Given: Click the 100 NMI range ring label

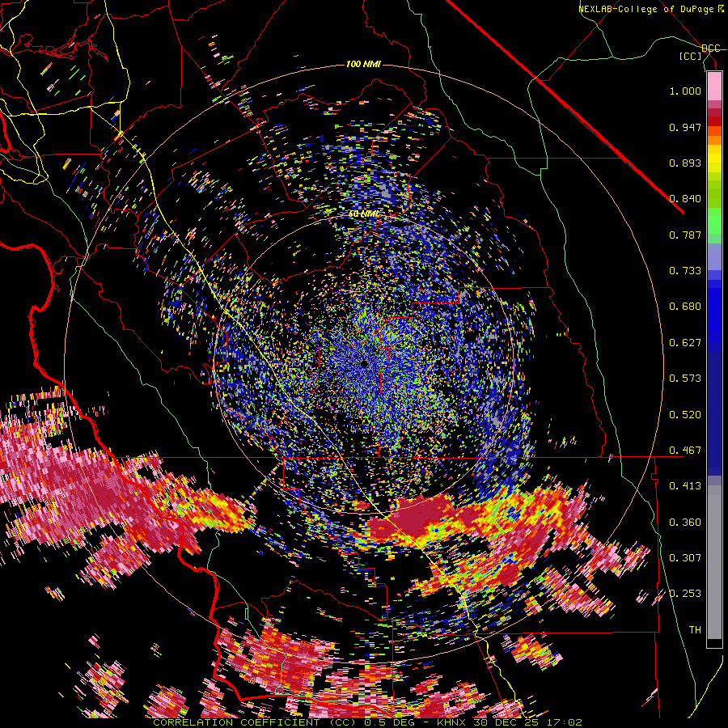Looking at the screenshot, I should [x=363, y=64].
